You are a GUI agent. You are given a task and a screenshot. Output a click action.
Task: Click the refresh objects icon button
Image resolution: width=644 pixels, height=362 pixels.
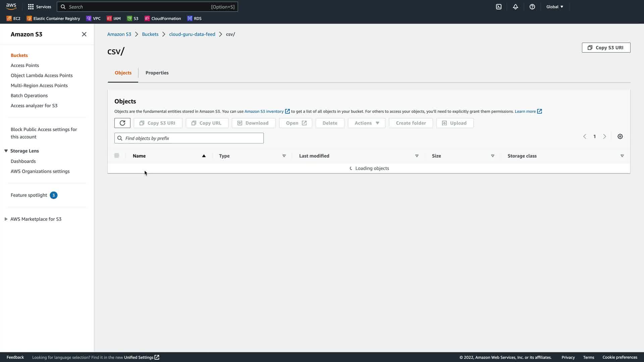click(x=122, y=123)
